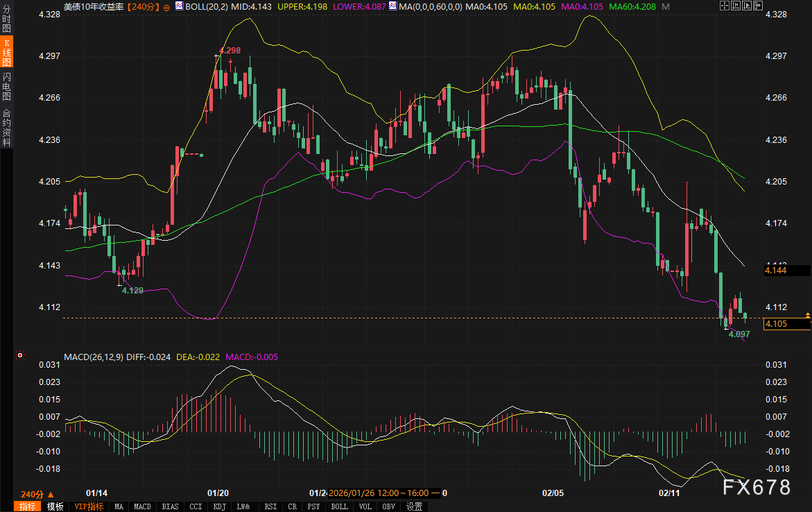Open the 【240分】 timeframe label in chart header
This screenshot has width=812, height=512.
tap(144, 6)
